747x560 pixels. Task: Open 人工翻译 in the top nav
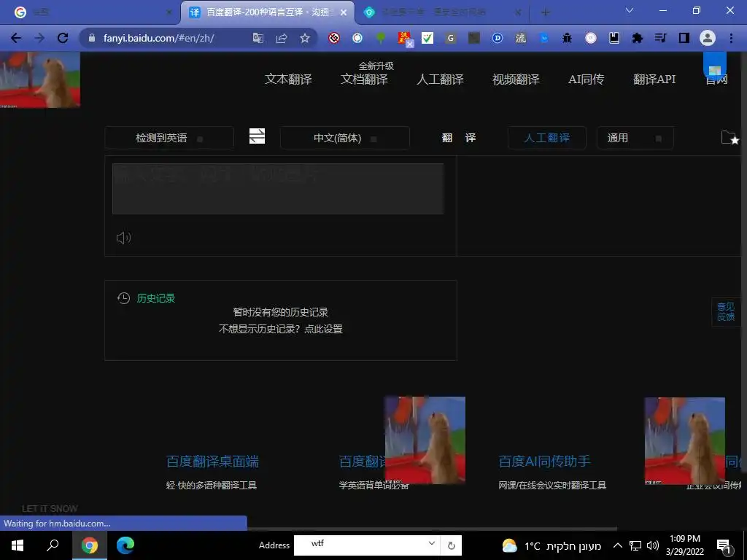pos(440,79)
